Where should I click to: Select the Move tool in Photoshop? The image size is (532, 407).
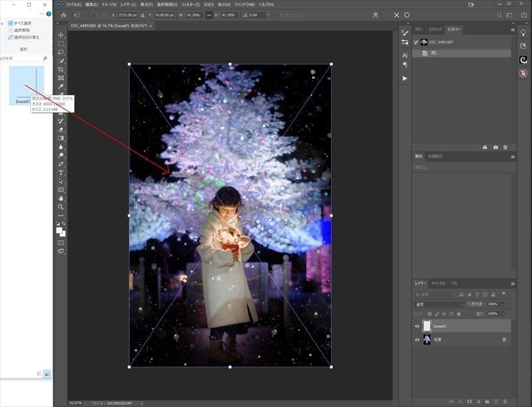[61, 35]
